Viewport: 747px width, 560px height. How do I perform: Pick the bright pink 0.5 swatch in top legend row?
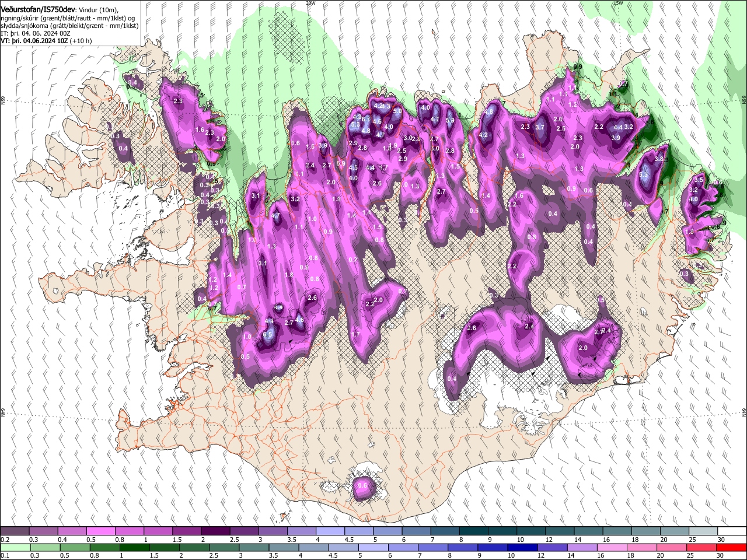pyautogui.click(x=100, y=531)
